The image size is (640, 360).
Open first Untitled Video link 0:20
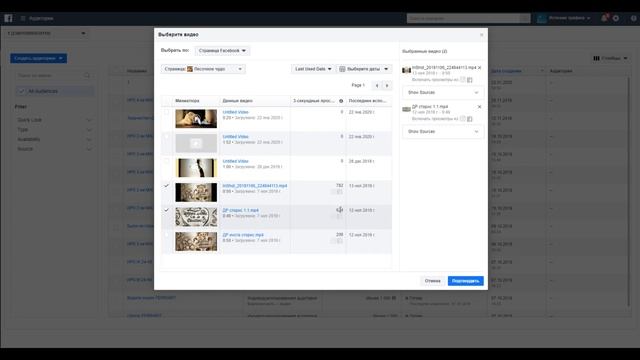(236, 112)
